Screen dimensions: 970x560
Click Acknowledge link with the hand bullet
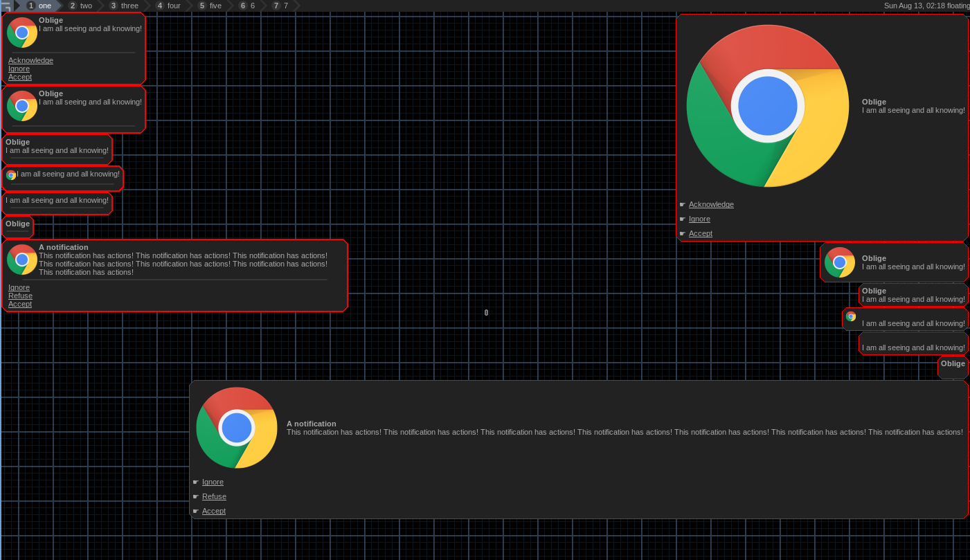click(711, 204)
